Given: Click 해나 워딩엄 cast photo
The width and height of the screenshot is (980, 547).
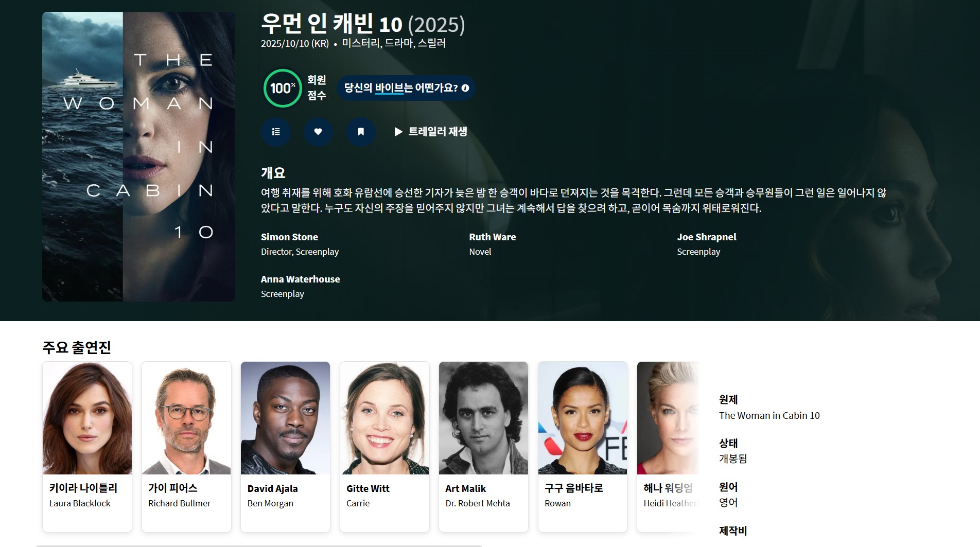Looking at the screenshot, I should point(668,418).
